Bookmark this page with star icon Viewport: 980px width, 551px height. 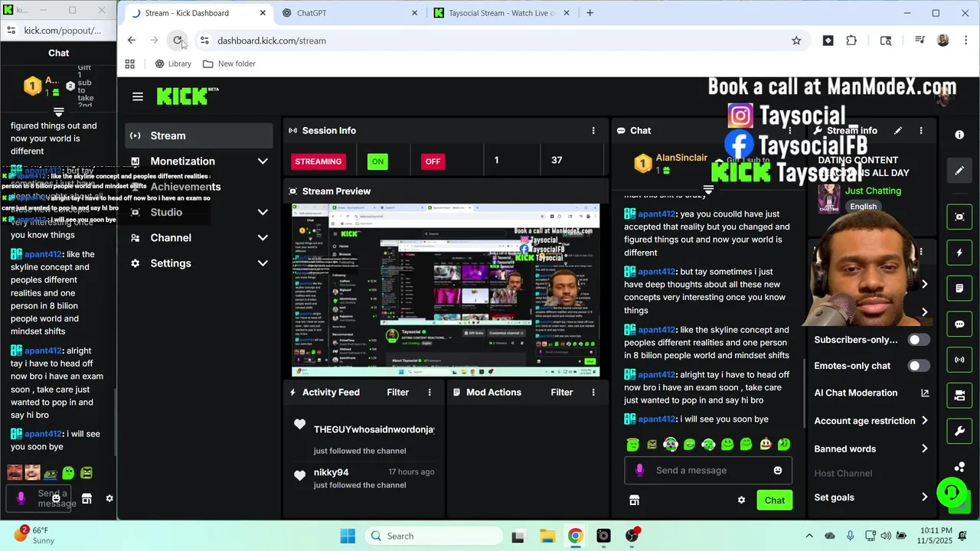pyautogui.click(x=796, y=41)
